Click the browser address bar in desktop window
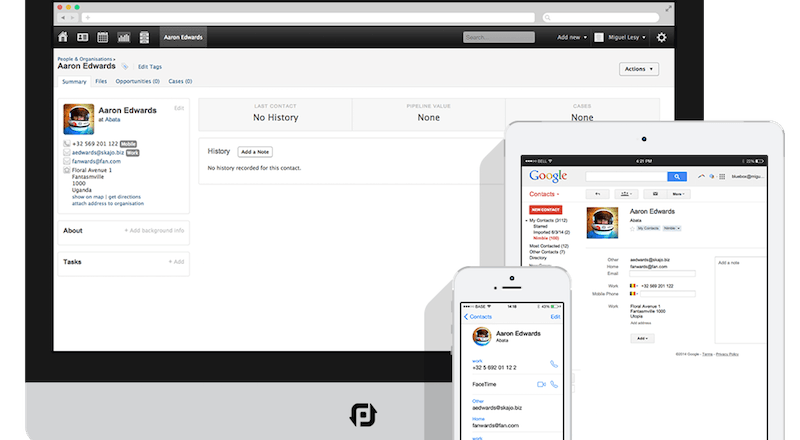Screen dimensions: 800x440 tap(308, 17)
